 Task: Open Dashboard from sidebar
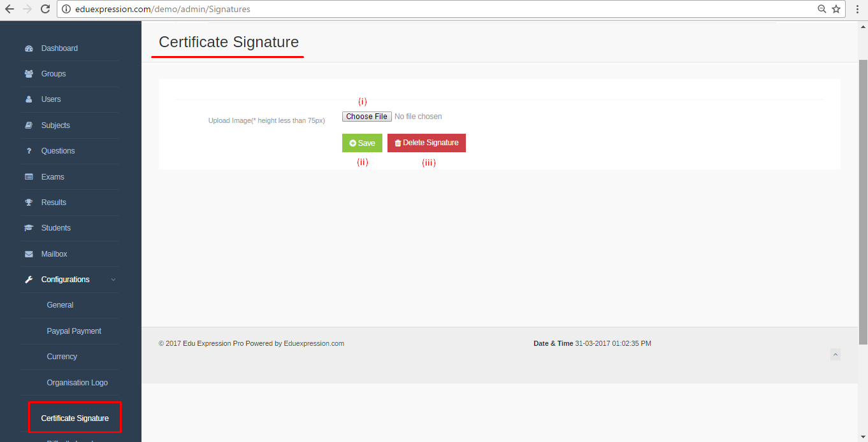pyautogui.click(x=59, y=48)
